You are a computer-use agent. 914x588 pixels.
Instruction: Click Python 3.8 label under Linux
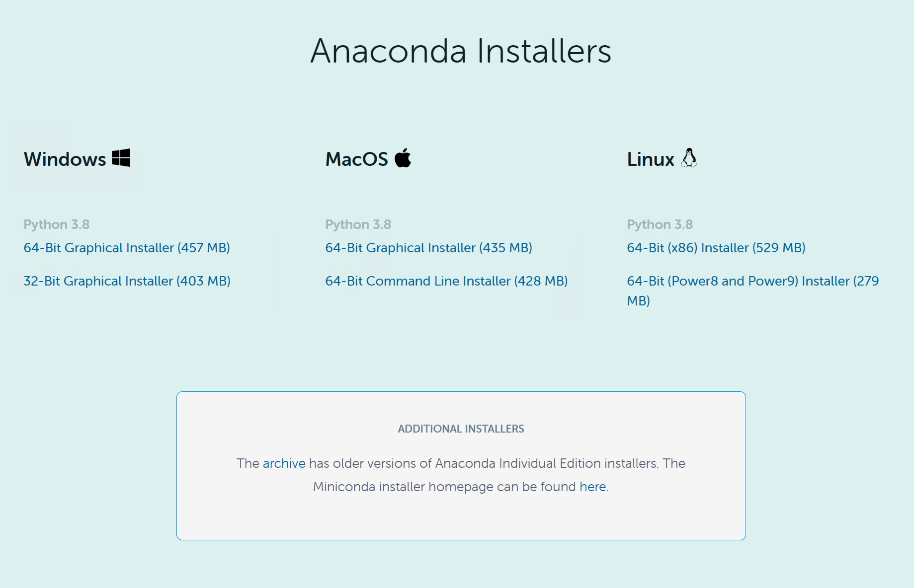[660, 224]
